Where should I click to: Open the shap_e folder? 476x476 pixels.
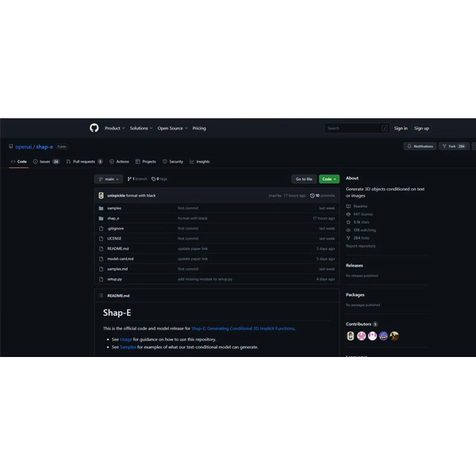coord(113,218)
